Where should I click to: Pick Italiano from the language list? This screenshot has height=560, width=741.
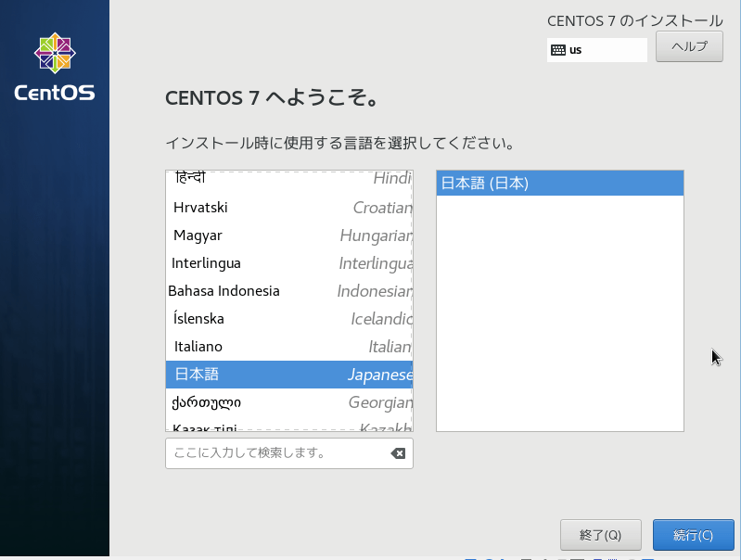[x=289, y=347]
